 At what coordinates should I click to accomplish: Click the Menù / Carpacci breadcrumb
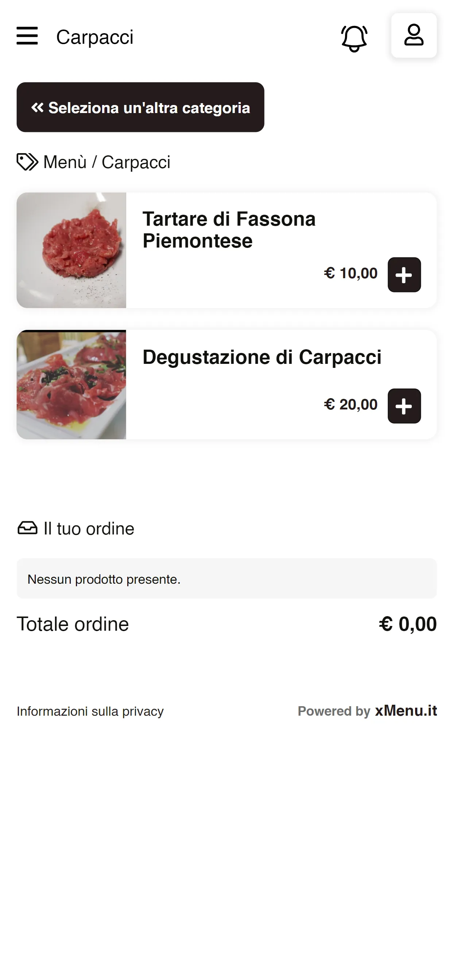[107, 162]
